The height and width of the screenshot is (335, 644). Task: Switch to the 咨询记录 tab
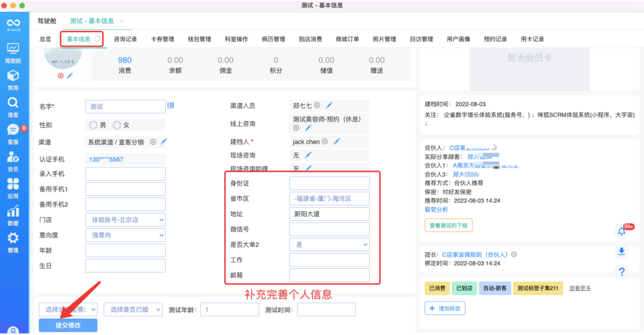click(x=126, y=39)
